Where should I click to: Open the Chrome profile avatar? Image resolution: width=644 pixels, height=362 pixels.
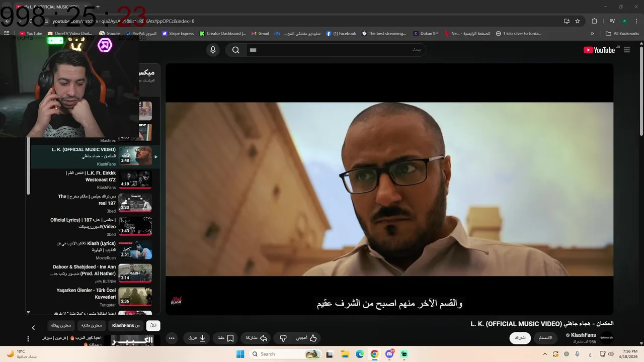pos(624,21)
